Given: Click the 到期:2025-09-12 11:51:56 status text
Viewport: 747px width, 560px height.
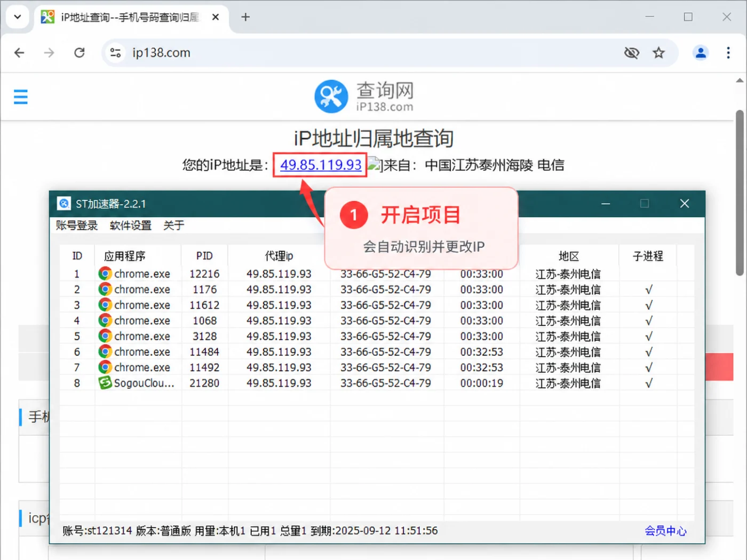Looking at the screenshot, I should [374, 531].
